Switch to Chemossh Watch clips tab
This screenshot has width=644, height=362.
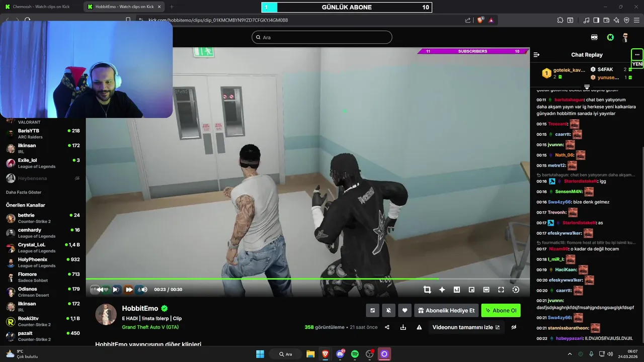coord(41,7)
